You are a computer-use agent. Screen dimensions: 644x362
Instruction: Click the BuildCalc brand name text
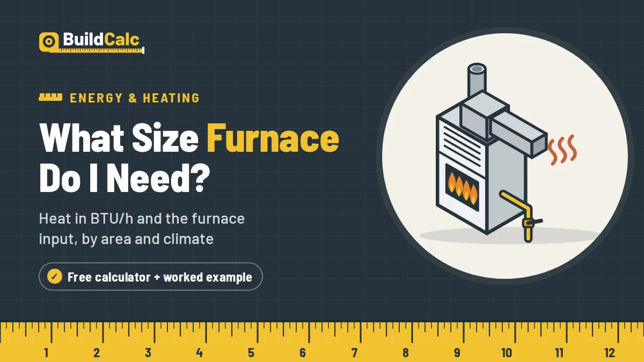(x=101, y=39)
